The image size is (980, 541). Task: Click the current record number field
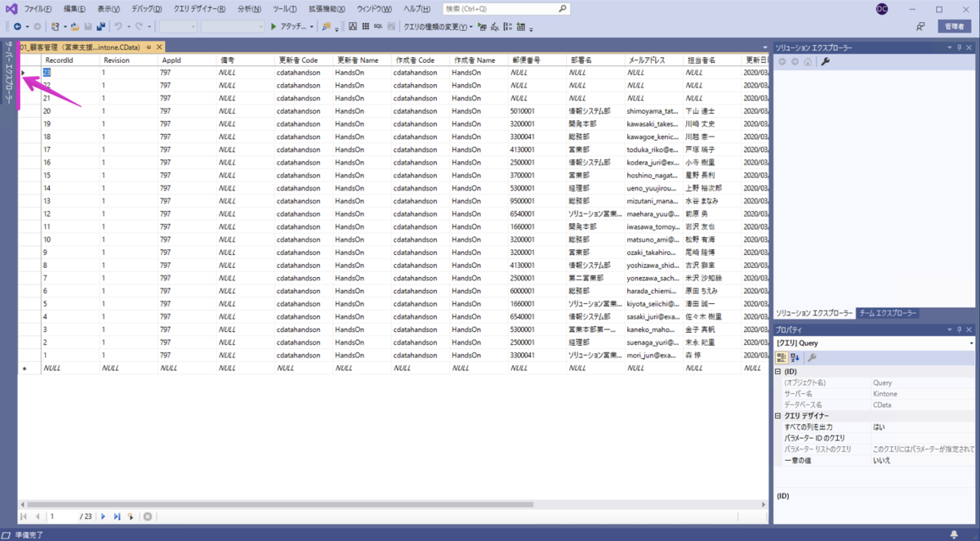pos(61,516)
